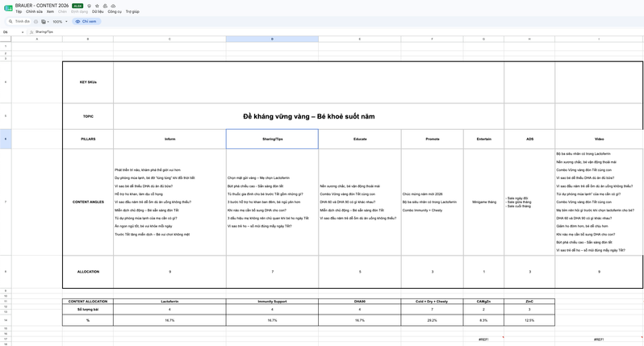The image size is (644, 346).
Task: Click the #REF! error cell in column G
Action: point(484,340)
